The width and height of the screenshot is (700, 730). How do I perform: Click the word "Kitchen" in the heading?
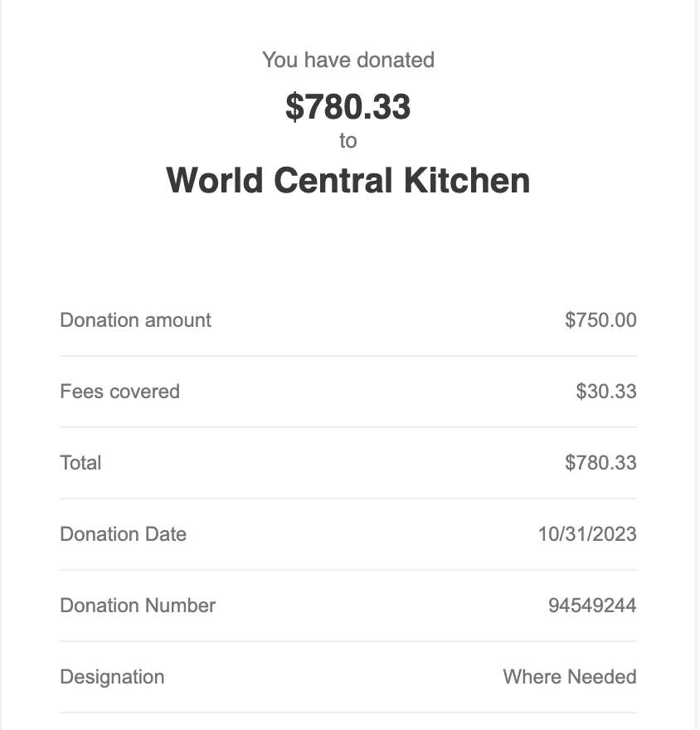point(467,180)
